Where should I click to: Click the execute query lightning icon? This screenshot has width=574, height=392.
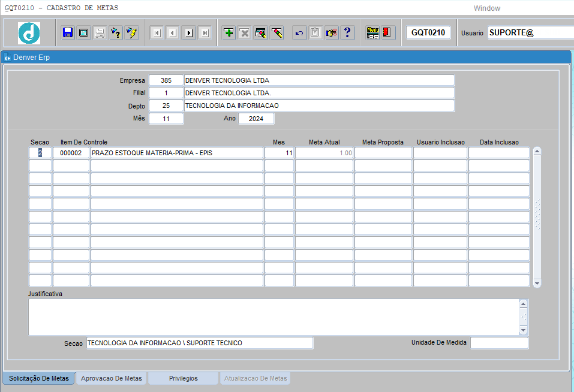(x=132, y=33)
